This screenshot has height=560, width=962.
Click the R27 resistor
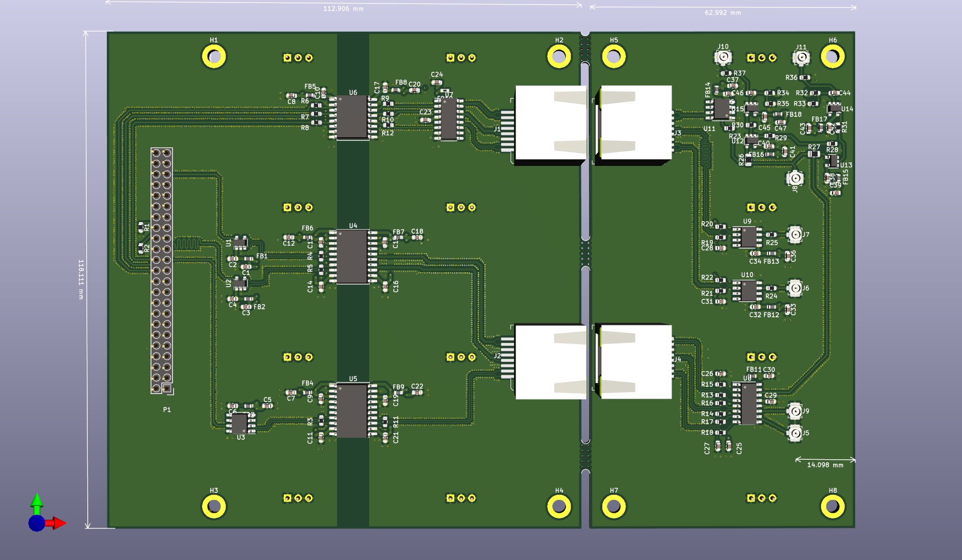pos(814,154)
